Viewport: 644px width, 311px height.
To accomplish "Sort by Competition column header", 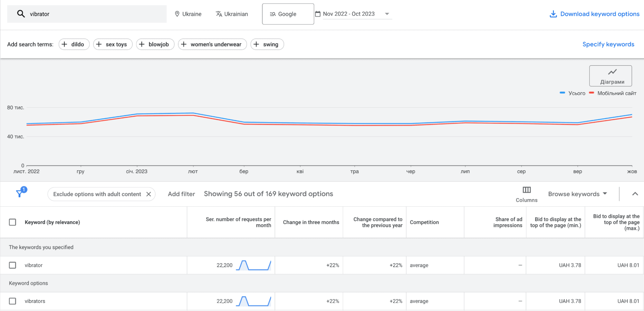I will 424,222.
